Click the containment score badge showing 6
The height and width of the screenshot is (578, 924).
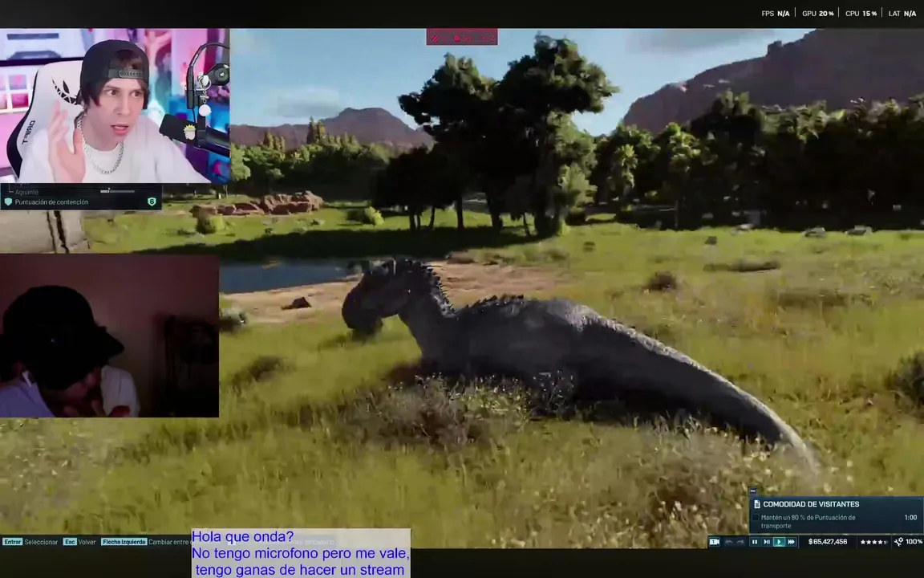coord(152,201)
